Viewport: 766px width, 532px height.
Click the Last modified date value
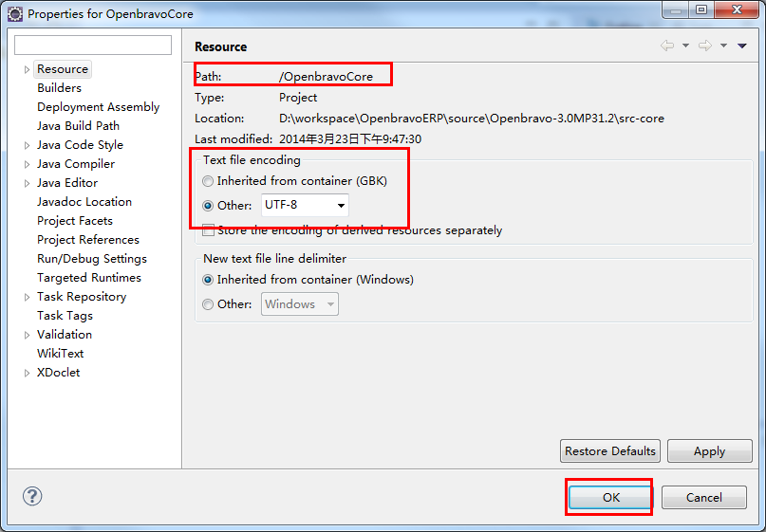click(x=350, y=139)
